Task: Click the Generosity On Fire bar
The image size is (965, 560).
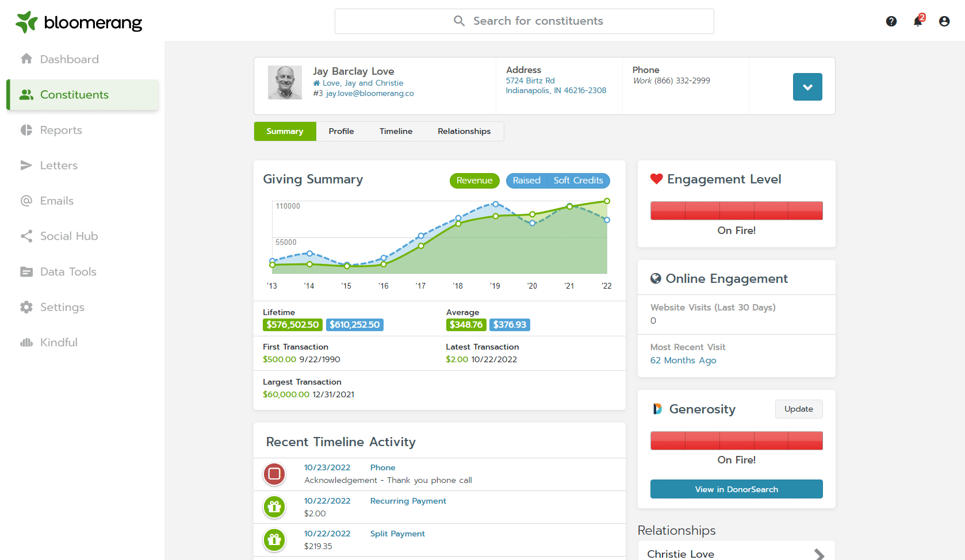Action: [736, 440]
